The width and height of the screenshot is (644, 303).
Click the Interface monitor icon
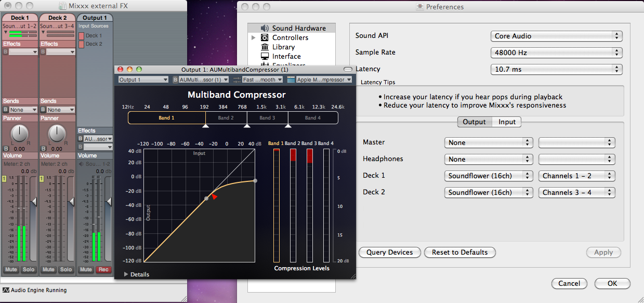[264, 56]
